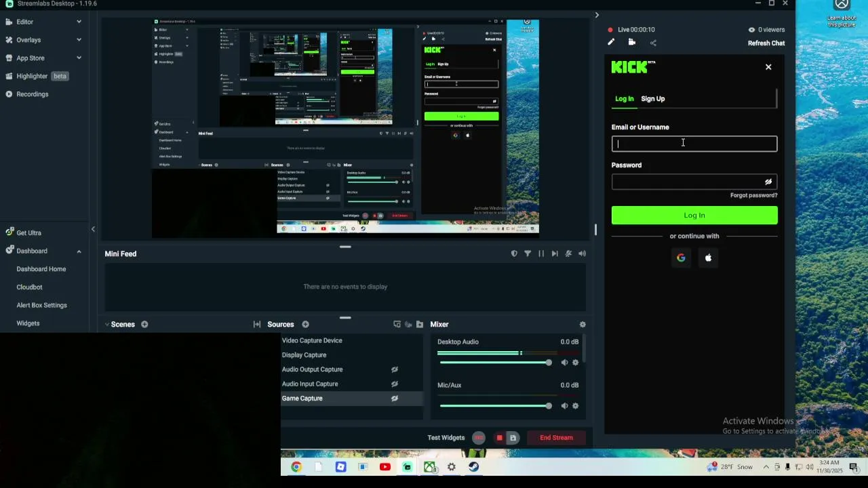Pause the Mini Feed alert queue
This screenshot has height=488, width=868.
click(x=541, y=253)
